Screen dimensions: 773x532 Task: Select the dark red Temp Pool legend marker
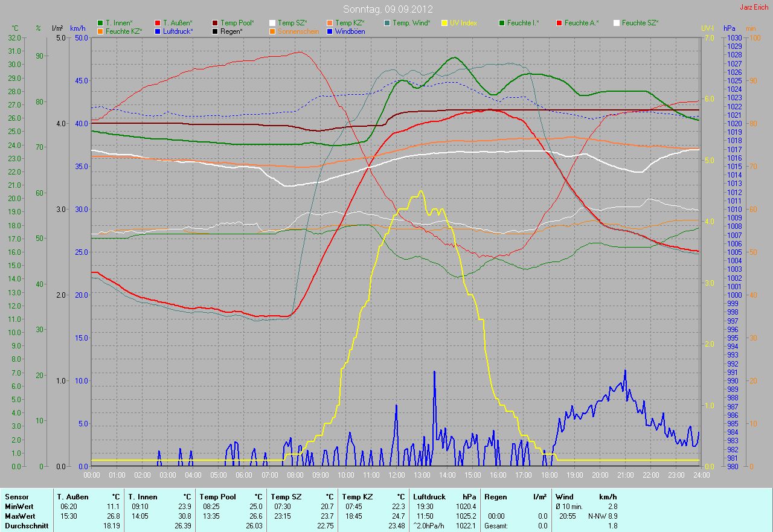[x=215, y=23]
